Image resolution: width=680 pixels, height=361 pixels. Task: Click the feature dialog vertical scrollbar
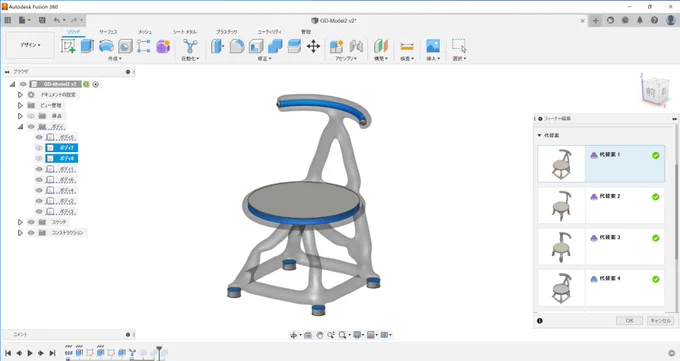676,213
